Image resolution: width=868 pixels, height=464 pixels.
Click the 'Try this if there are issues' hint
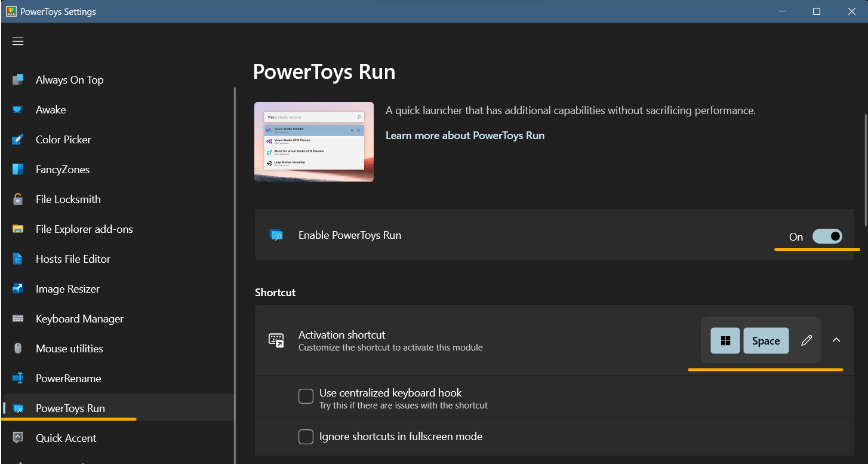[x=404, y=405]
